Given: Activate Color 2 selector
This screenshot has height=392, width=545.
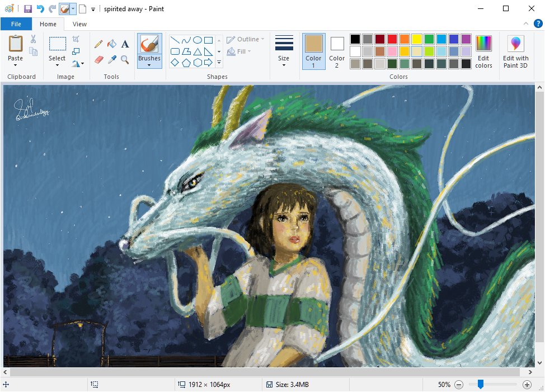Looking at the screenshot, I should click(x=337, y=51).
